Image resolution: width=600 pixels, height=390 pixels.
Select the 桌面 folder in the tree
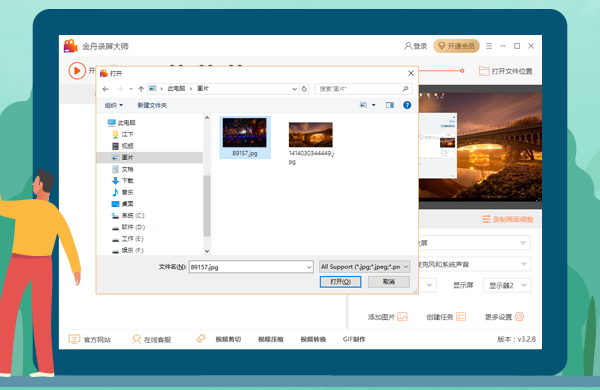[x=123, y=204]
